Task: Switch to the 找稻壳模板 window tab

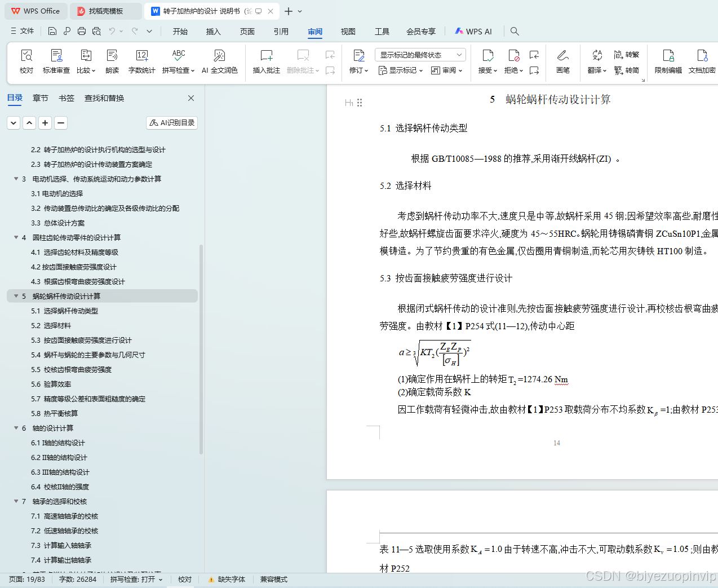Action: [107, 11]
